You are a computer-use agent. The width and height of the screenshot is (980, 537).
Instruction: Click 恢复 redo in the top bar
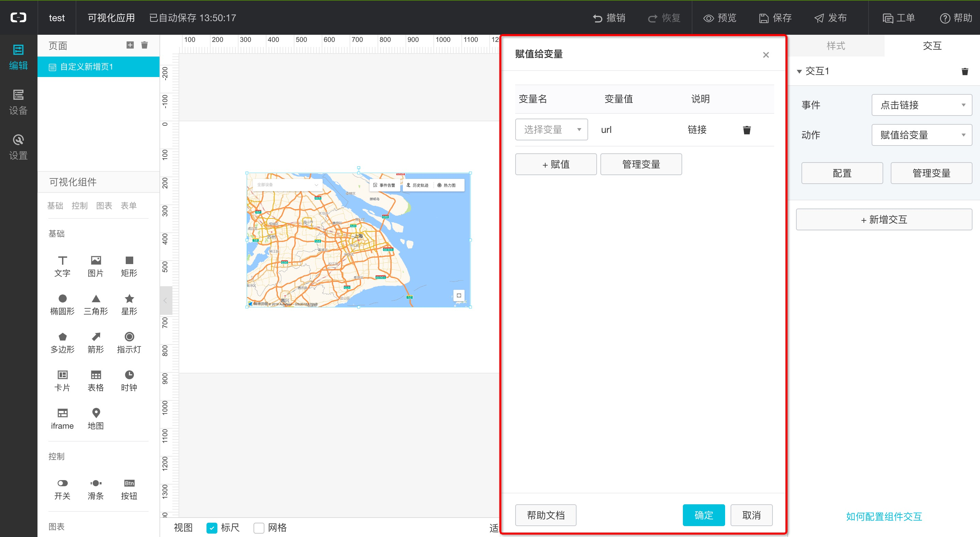click(664, 18)
